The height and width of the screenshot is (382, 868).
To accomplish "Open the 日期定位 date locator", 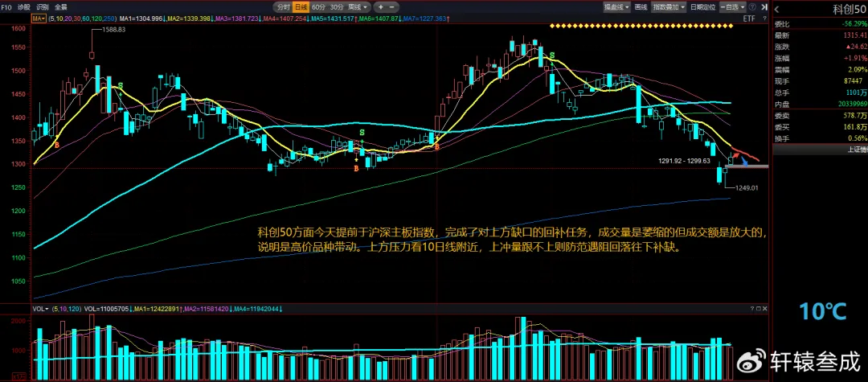I will [x=703, y=7].
